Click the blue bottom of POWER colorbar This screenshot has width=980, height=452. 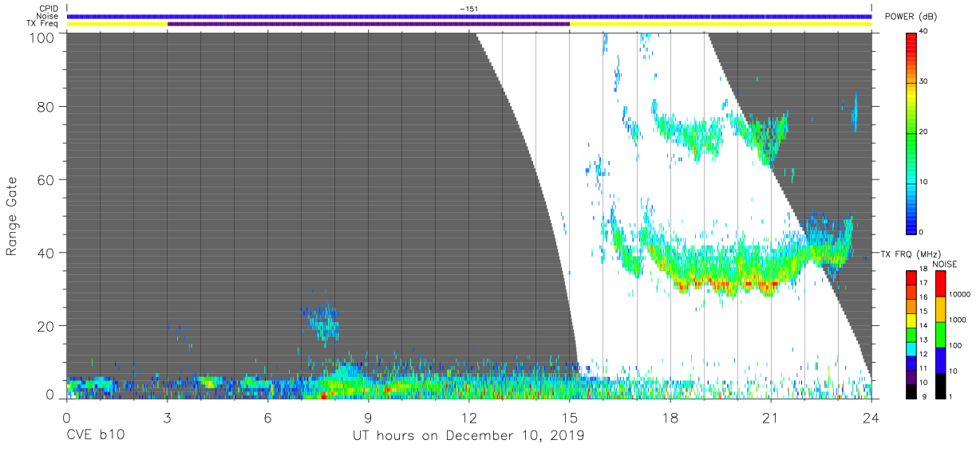click(x=911, y=223)
